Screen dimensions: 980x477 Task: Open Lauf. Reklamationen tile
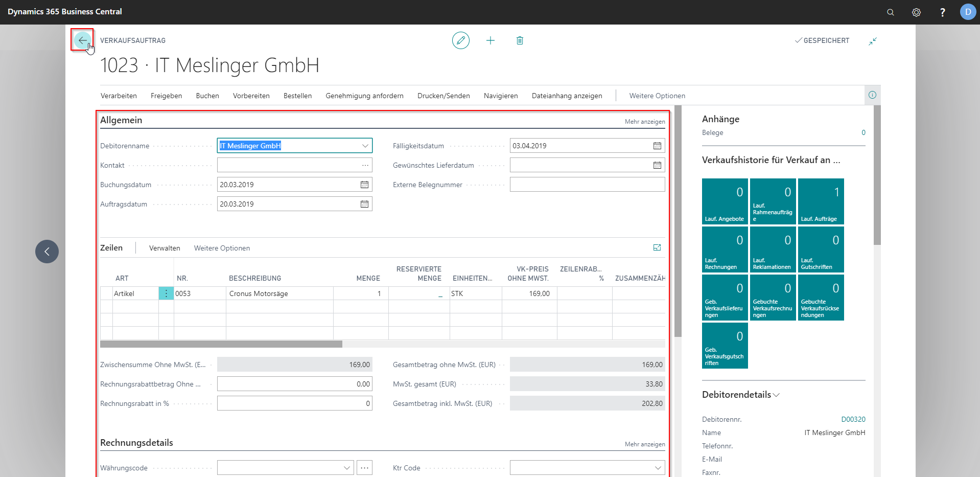(773, 249)
